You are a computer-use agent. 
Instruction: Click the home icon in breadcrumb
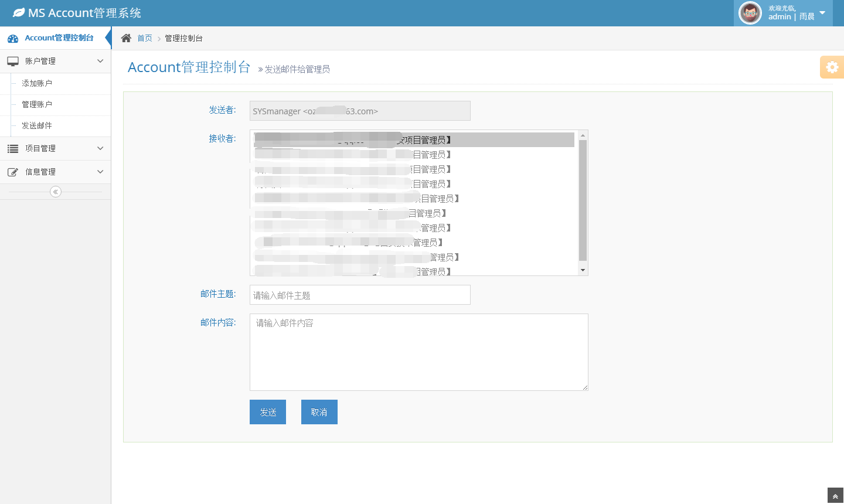tap(126, 38)
